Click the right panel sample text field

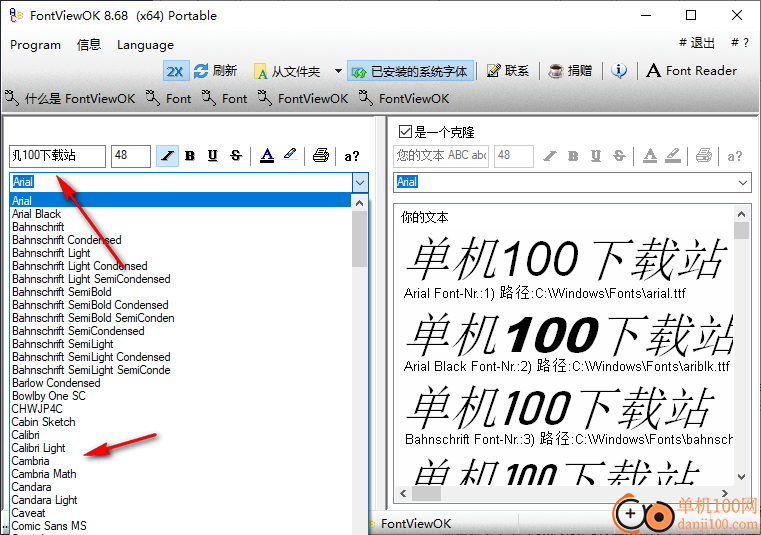[441, 156]
